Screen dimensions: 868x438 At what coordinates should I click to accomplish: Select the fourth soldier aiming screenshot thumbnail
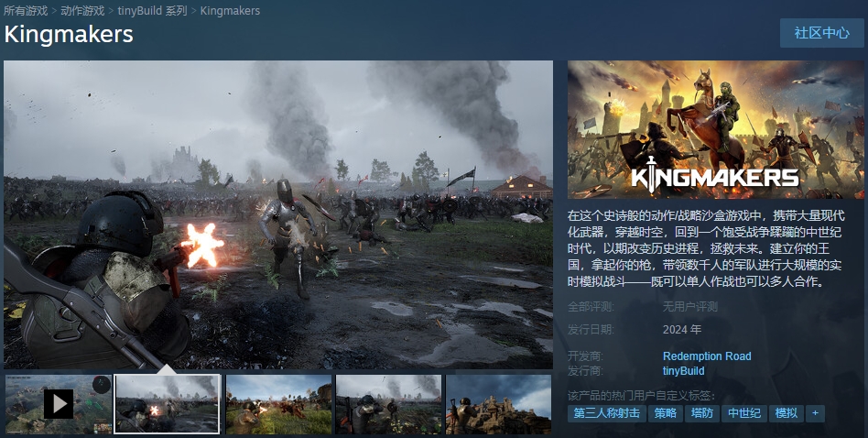[x=388, y=404]
